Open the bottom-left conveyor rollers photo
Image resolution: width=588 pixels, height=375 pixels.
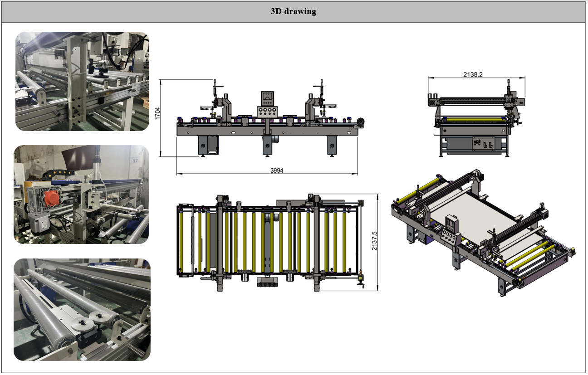click(82, 310)
